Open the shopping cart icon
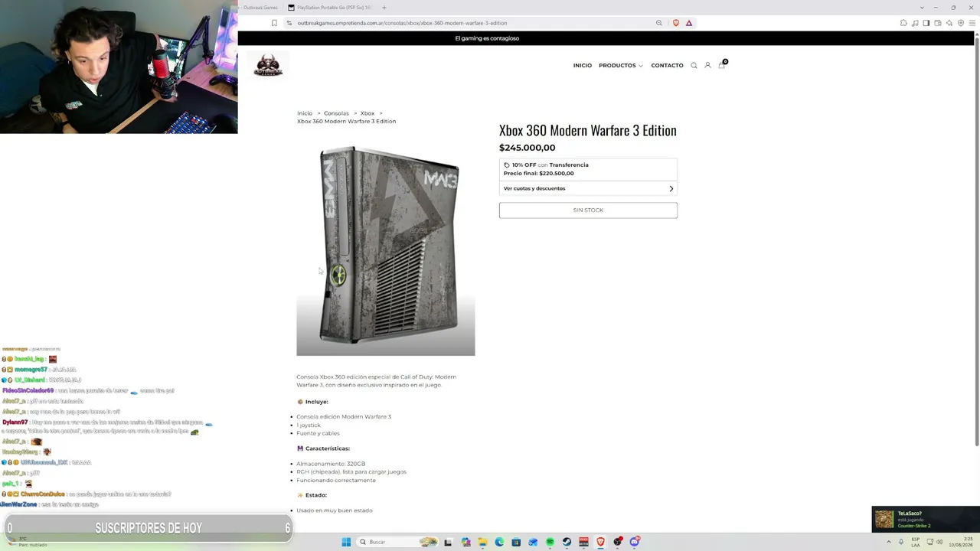Image resolution: width=980 pixels, height=551 pixels. (x=722, y=64)
